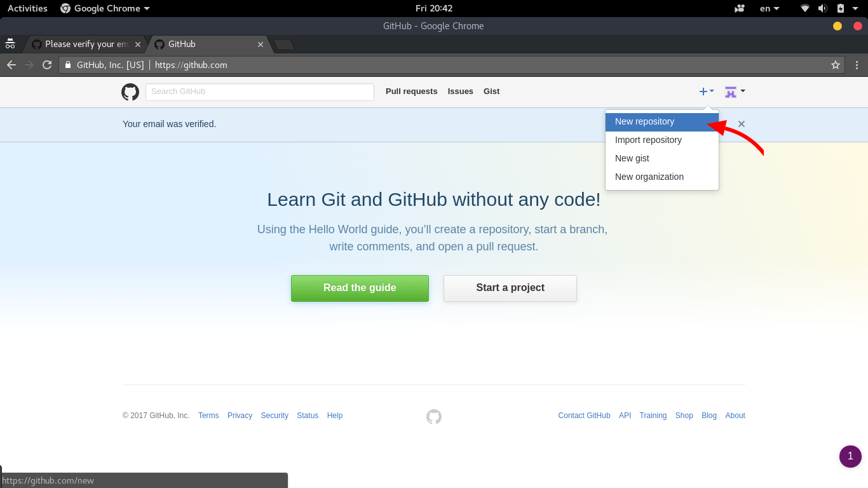Focus the Search GitHub input field
The width and height of the screenshot is (868, 488).
point(259,91)
